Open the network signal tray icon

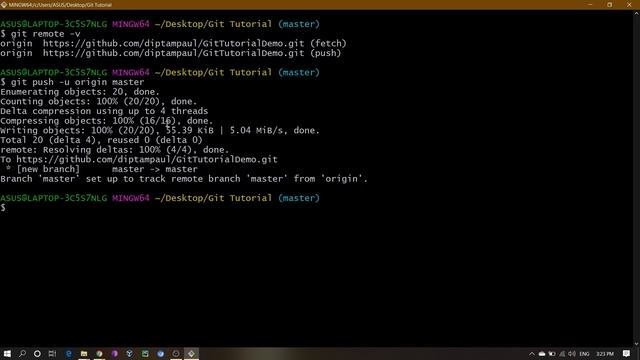click(562, 354)
